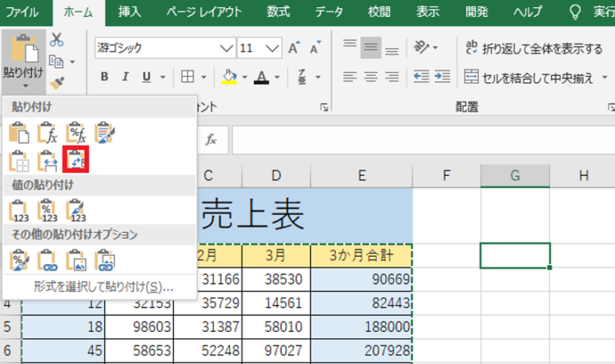Toggle Align Right horizontal alignment
The height and width of the screenshot is (364, 615).
click(392, 77)
